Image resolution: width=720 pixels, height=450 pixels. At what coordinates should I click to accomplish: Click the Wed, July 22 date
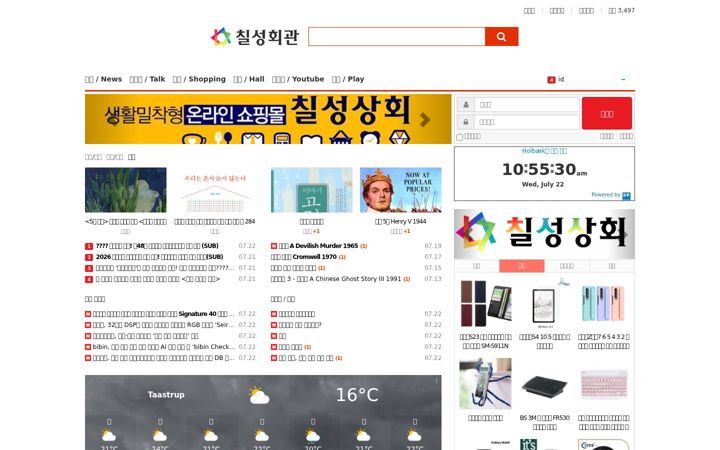tap(543, 185)
